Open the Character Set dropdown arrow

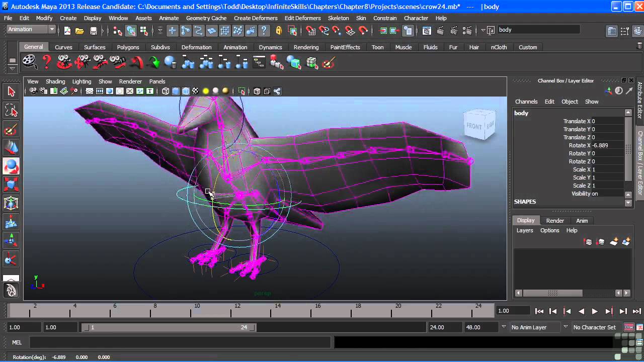click(566, 327)
